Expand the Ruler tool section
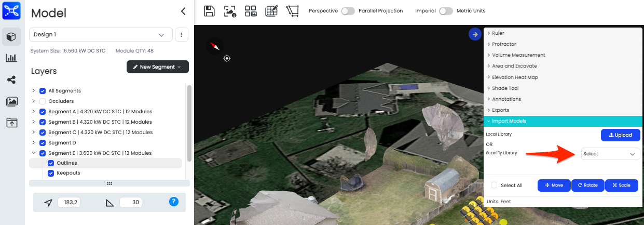The height and width of the screenshot is (225, 644). click(x=563, y=33)
